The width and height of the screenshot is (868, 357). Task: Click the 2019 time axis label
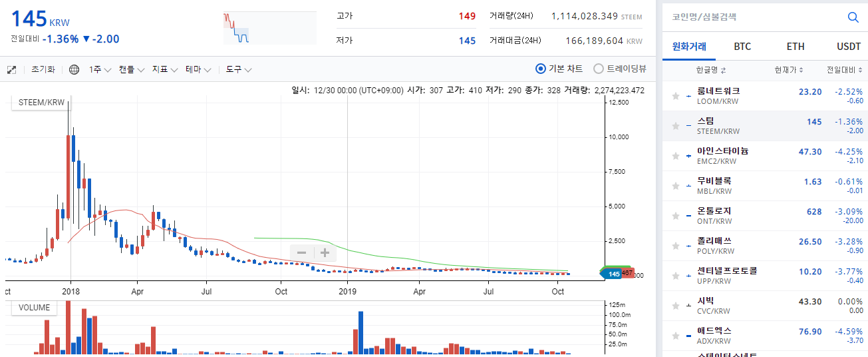(x=348, y=291)
